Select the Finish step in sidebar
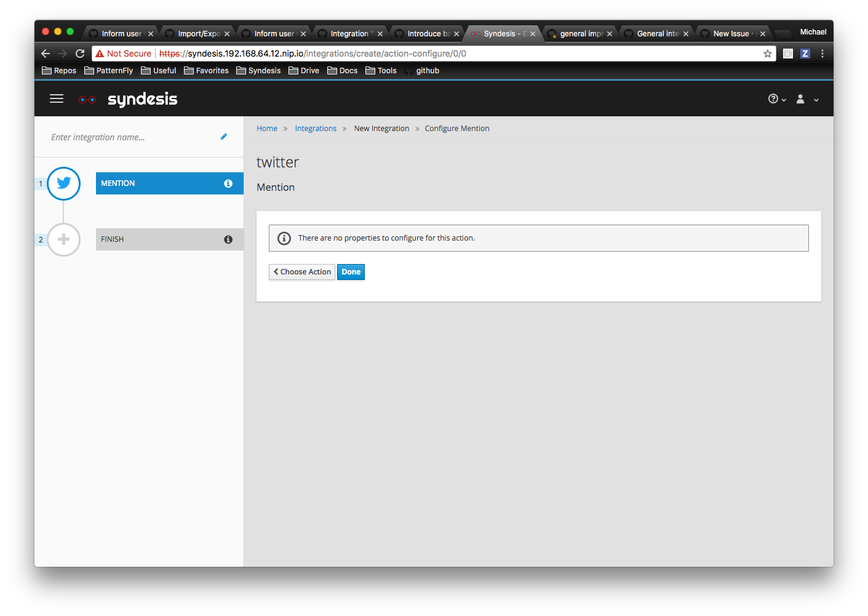Viewport: 868px width, 616px height. [170, 239]
